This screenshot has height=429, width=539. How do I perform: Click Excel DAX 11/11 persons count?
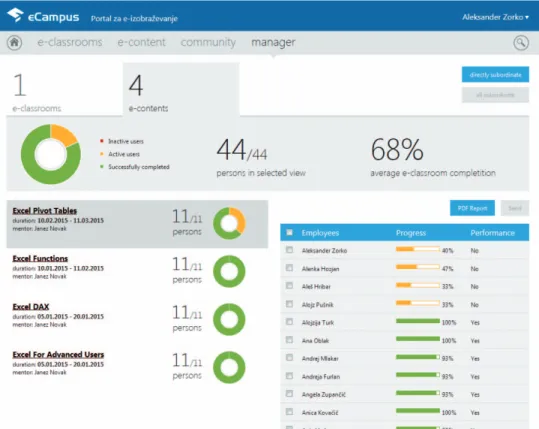tap(187, 318)
